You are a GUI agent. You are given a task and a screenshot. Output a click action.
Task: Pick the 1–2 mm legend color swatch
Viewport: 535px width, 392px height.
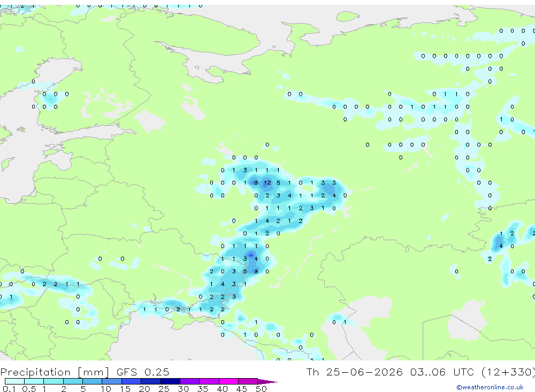tap(53, 381)
